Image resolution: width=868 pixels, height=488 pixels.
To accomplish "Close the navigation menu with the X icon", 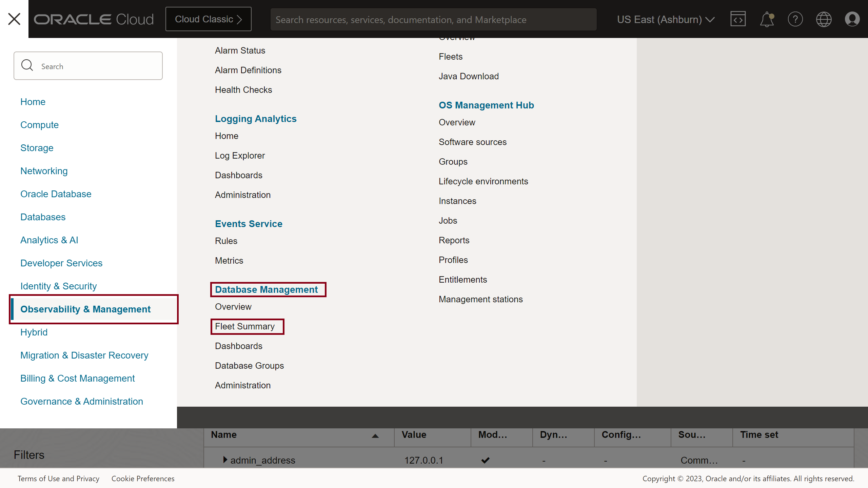I will (x=14, y=19).
